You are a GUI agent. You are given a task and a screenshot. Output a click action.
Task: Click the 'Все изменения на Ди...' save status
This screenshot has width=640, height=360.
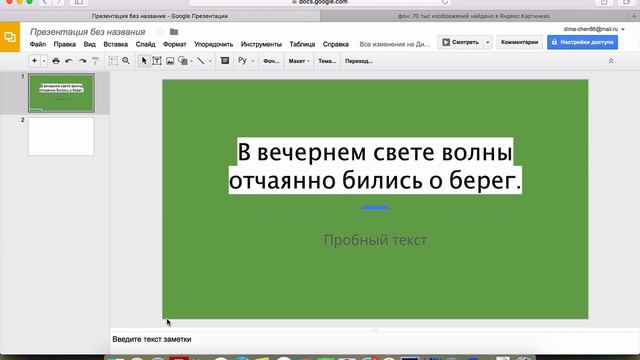[395, 44]
